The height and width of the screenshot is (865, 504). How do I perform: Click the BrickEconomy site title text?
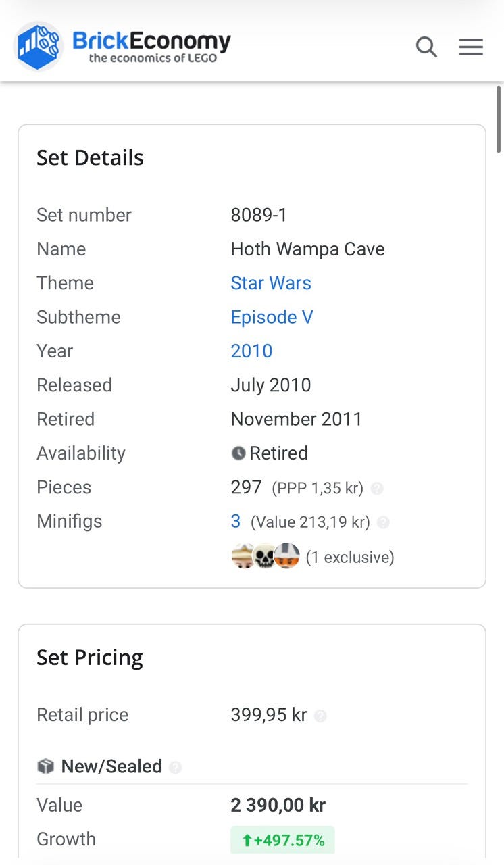[x=152, y=42]
